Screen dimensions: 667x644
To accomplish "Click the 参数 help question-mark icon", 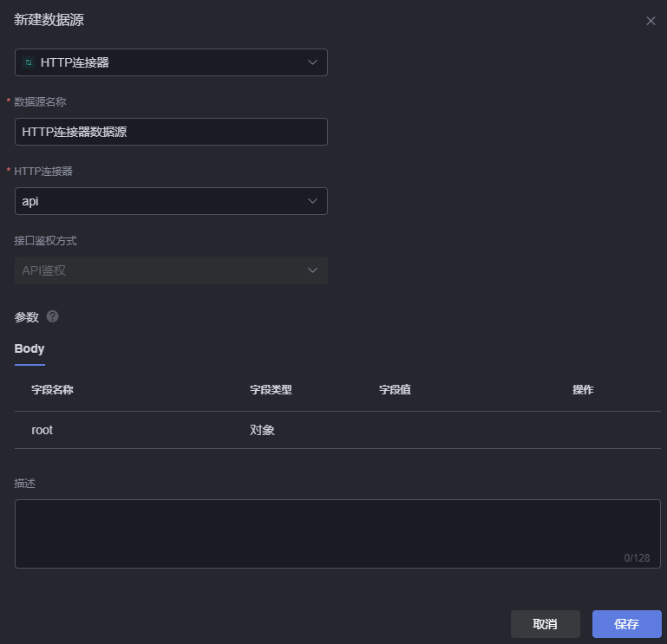I will pyautogui.click(x=52, y=316).
